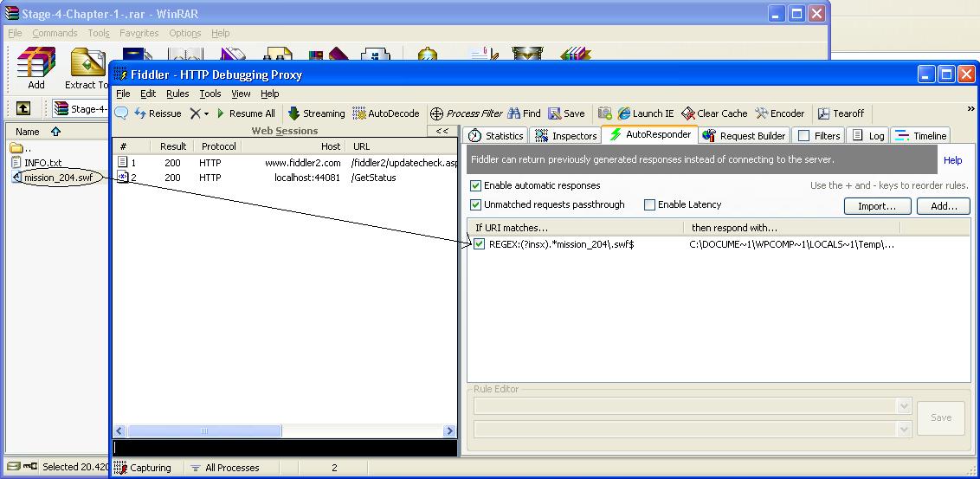Viewport: 980px width, 479px height.
Task: Switch to Request Builder tab
Action: point(745,136)
